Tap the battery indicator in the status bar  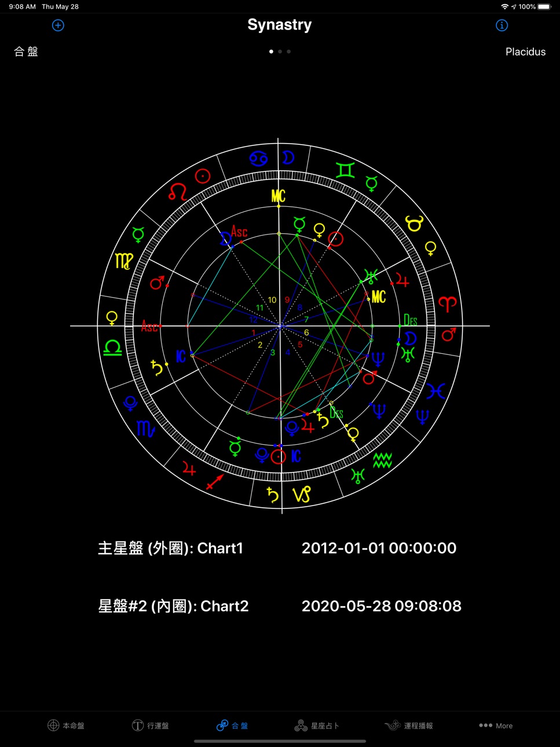tap(544, 6)
